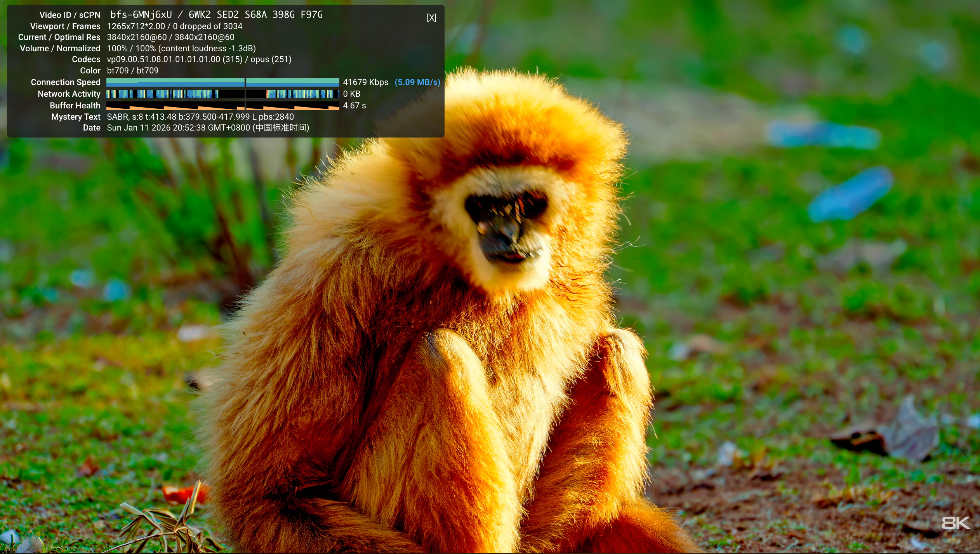Click the Mystery Text SABR value

tap(200, 117)
